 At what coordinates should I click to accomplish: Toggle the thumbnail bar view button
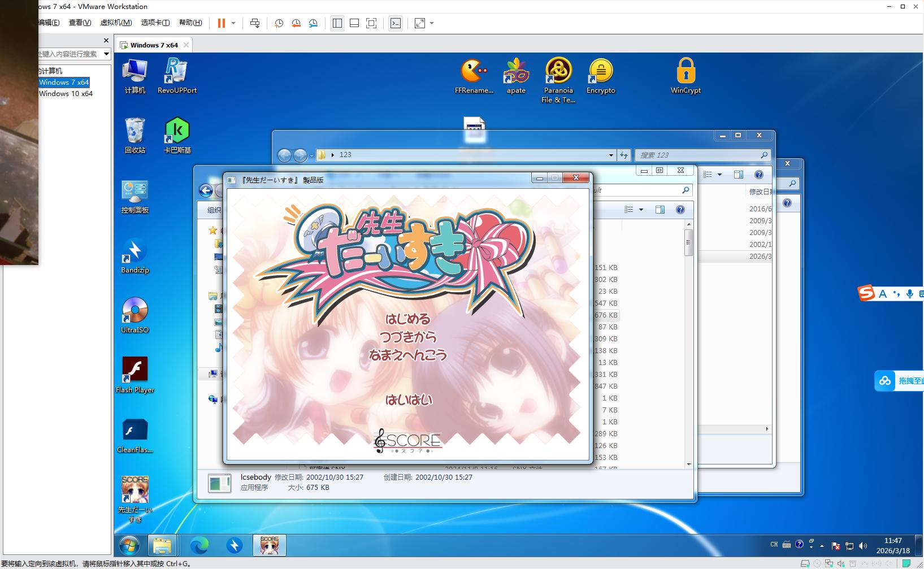pyautogui.click(x=354, y=23)
